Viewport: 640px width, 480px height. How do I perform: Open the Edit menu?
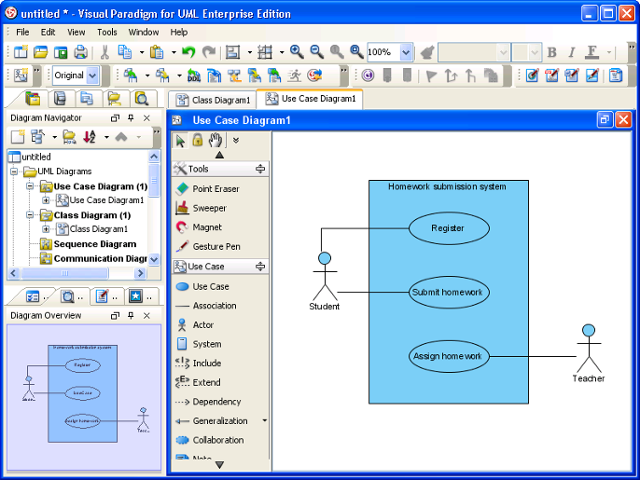point(48,32)
